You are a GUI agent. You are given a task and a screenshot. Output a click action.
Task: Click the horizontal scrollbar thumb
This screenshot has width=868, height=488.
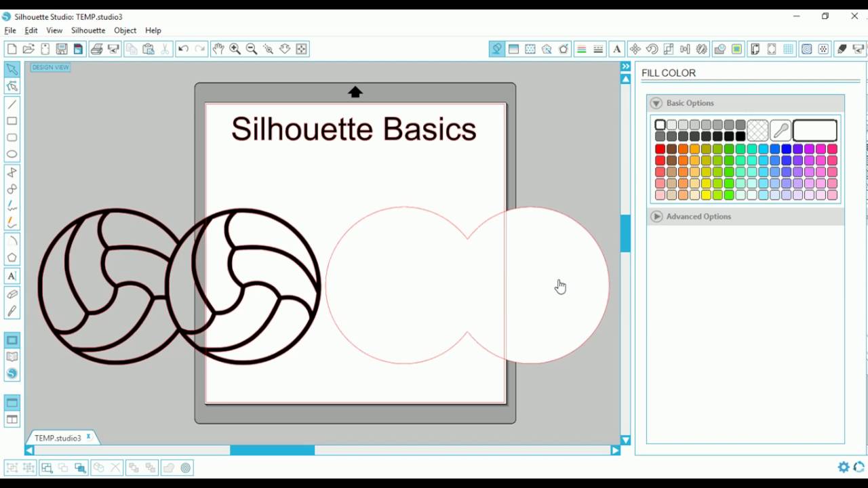272,450
